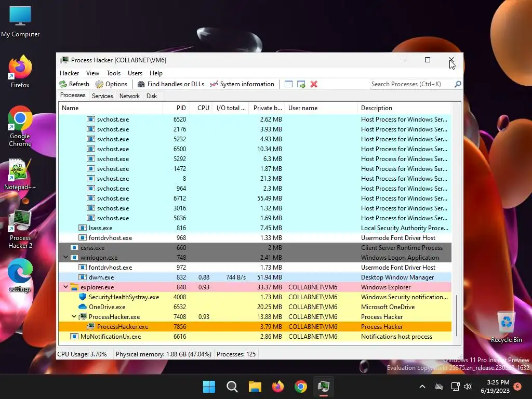Viewport: 532px width, 399px height.
Task: Open System information graph window
Action: pyautogui.click(x=242, y=84)
